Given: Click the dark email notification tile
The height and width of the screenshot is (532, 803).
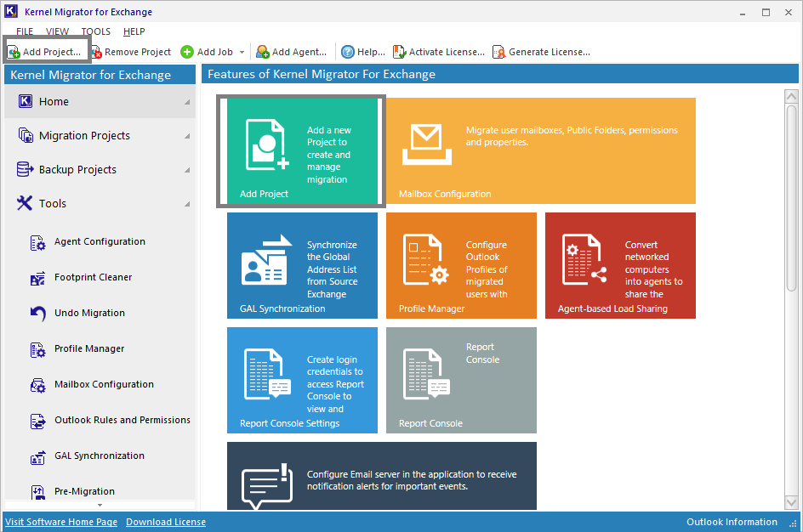Looking at the screenshot, I should (382, 476).
